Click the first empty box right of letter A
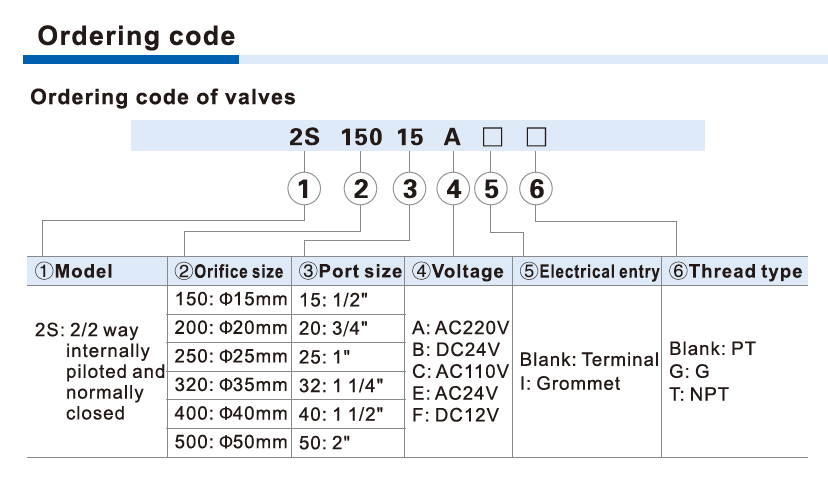 [x=491, y=137]
